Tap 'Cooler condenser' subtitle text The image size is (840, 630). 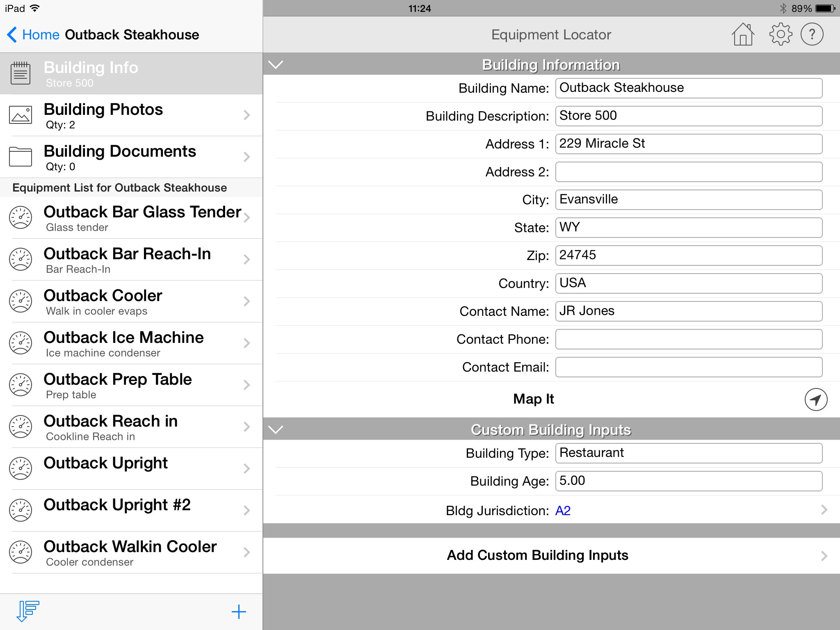[89, 562]
